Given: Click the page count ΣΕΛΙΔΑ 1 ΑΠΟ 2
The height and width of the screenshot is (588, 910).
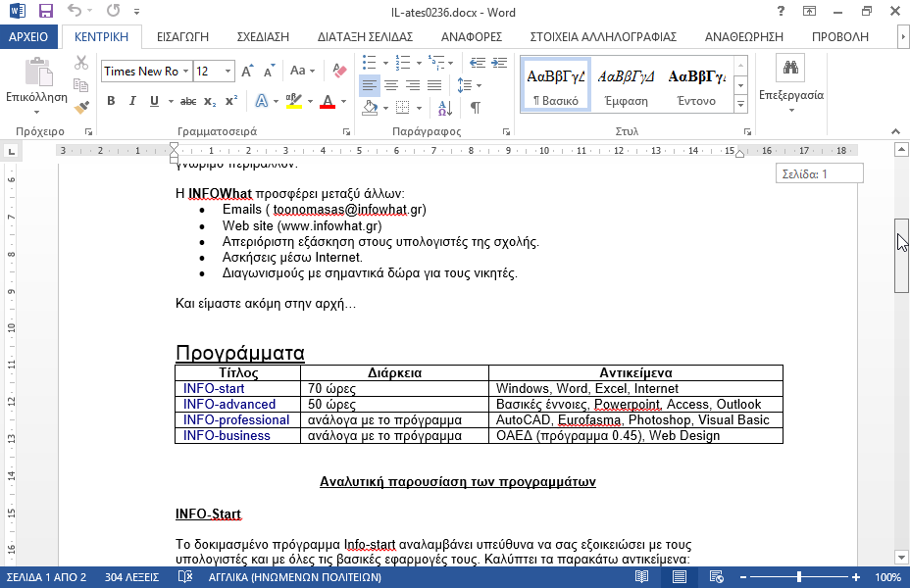Looking at the screenshot, I should 46,577.
